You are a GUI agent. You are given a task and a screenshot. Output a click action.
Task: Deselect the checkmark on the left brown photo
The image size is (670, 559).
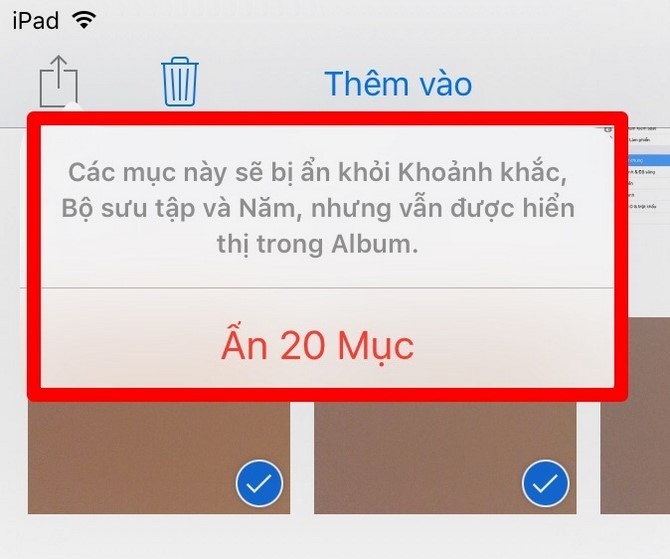pos(259,483)
